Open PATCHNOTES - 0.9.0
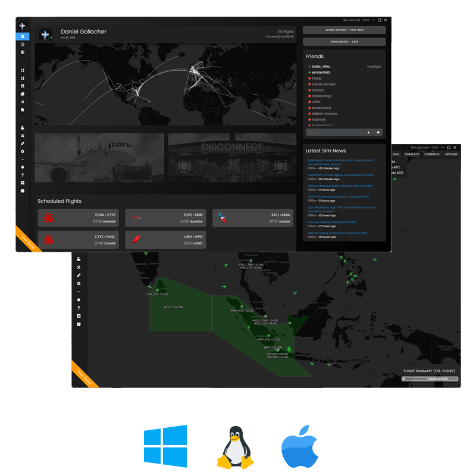Viewport: 476px width, 476px height. point(344,42)
